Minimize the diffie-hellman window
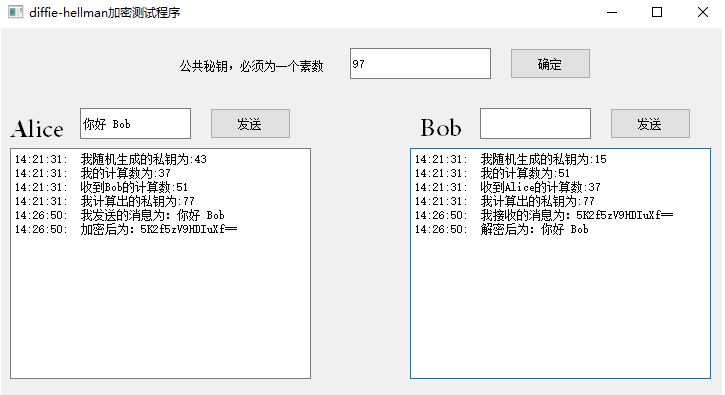The image size is (725, 395). [x=612, y=12]
